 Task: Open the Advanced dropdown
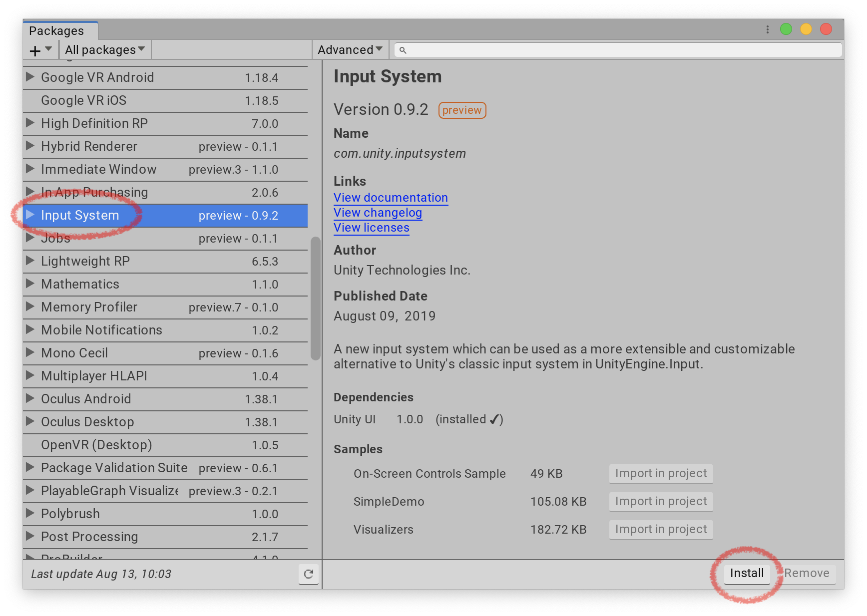click(x=350, y=49)
